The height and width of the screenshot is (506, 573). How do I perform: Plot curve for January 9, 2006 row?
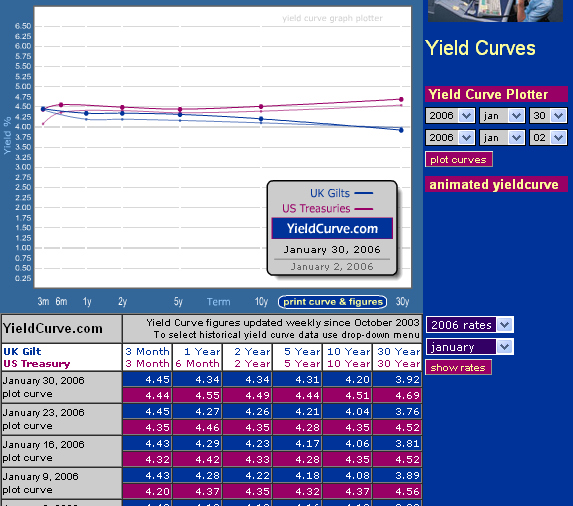coord(27,490)
